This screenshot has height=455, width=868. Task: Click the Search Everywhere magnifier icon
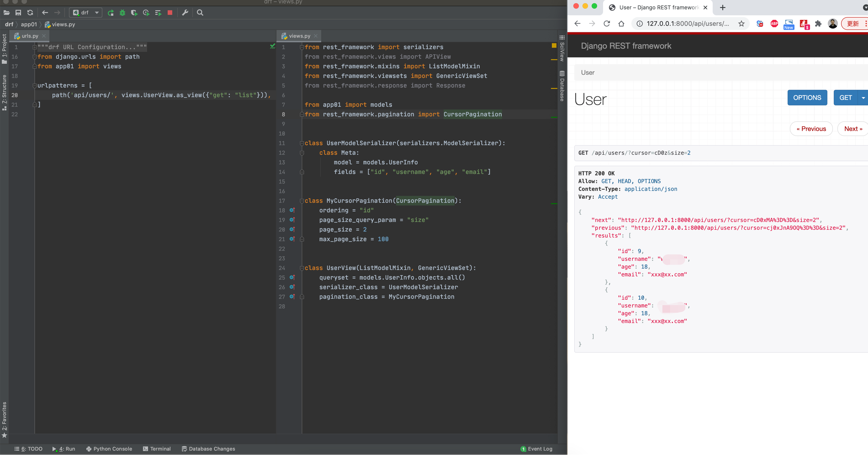point(200,13)
